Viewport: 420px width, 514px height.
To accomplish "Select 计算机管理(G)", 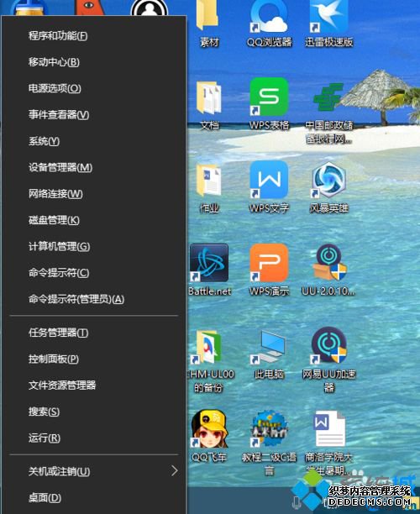I will [94, 247].
